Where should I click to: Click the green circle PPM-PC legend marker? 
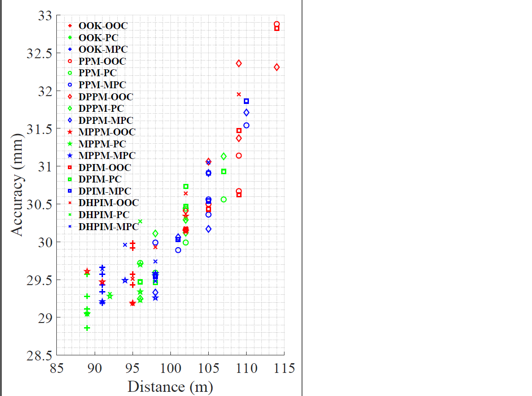pos(70,73)
